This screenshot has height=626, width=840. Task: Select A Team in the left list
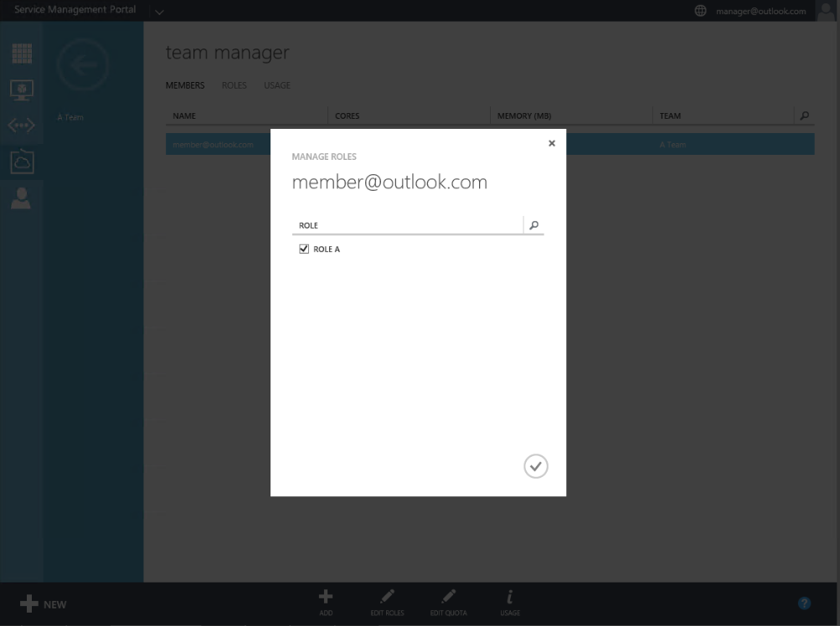click(x=70, y=117)
